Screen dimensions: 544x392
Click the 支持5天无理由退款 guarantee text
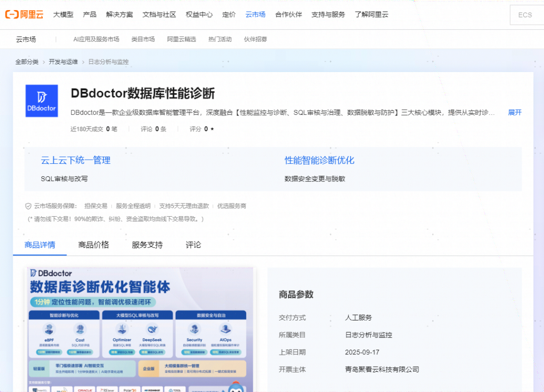point(184,206)
